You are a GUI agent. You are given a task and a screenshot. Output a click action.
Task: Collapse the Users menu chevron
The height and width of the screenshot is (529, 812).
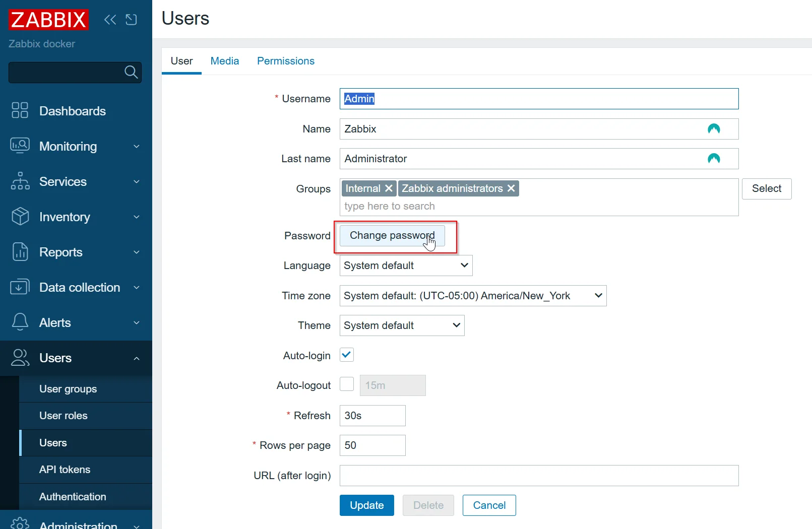coord(137,358)
